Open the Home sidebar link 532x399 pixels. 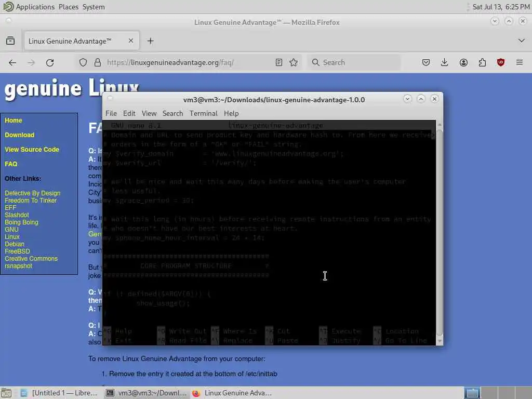point(13,121)
